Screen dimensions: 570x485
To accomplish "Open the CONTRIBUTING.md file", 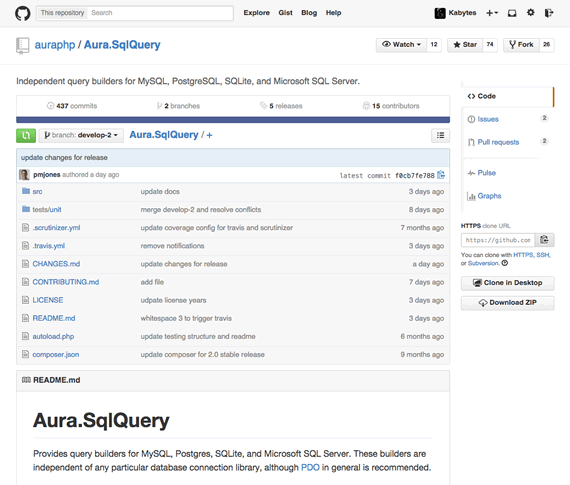I will pyautogui.click(x=66, y=282).
